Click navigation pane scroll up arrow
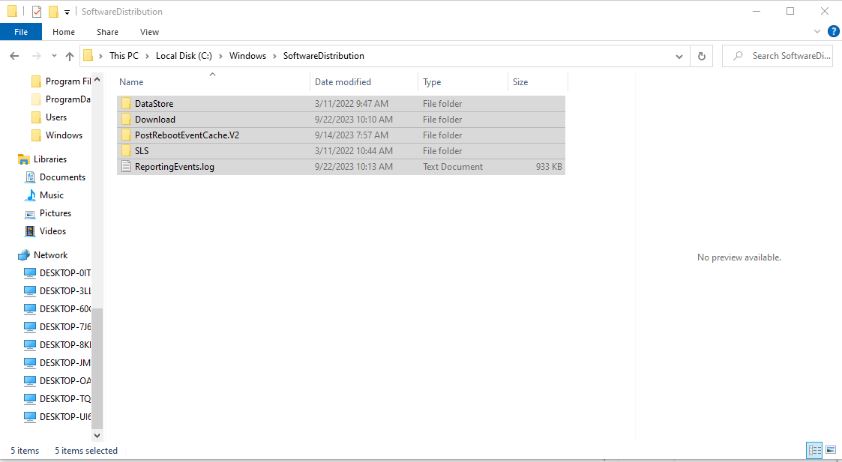The image size is (842, 462). click(x=97, y=80)
